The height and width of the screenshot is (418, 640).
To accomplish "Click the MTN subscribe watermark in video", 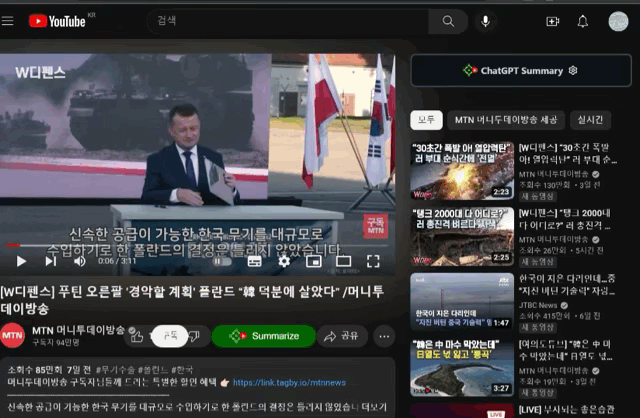I will pos(375,225).
